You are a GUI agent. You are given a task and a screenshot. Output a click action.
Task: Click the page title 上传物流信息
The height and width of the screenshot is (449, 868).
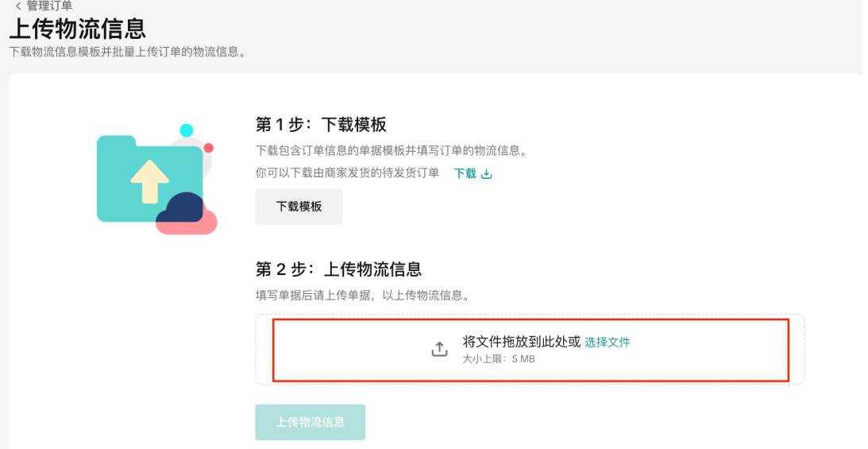tap(78, 29)
